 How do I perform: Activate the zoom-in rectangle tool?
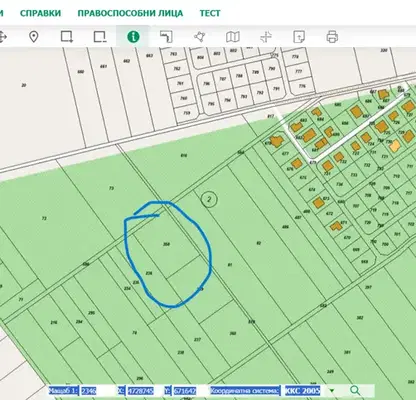pos(67,37)
